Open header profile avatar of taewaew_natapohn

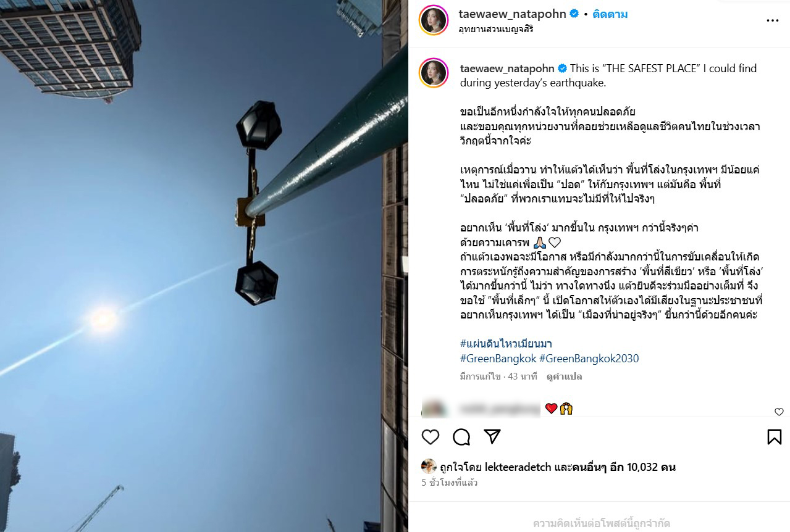coord(434,21)
